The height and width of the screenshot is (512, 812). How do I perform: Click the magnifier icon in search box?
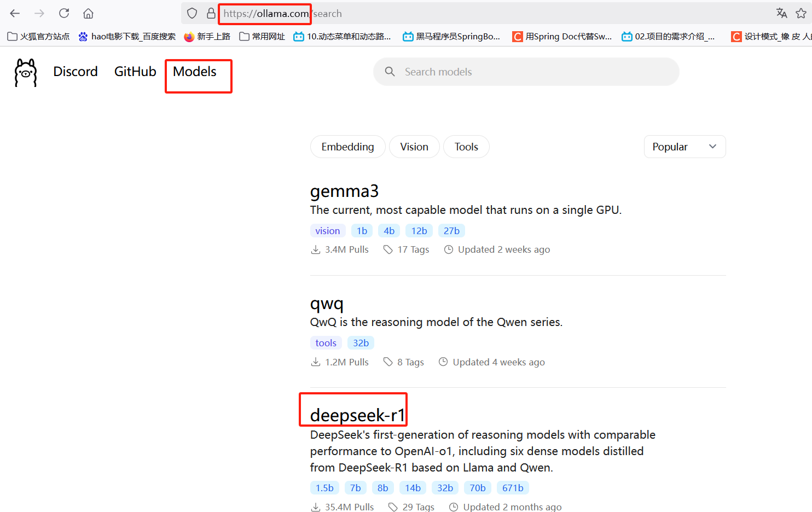click(390, 72)
